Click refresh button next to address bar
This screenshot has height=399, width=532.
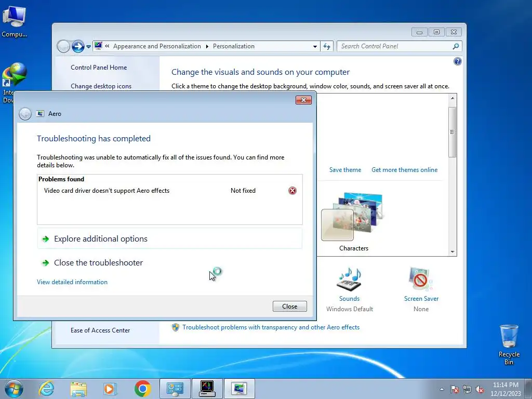(327, 46)
